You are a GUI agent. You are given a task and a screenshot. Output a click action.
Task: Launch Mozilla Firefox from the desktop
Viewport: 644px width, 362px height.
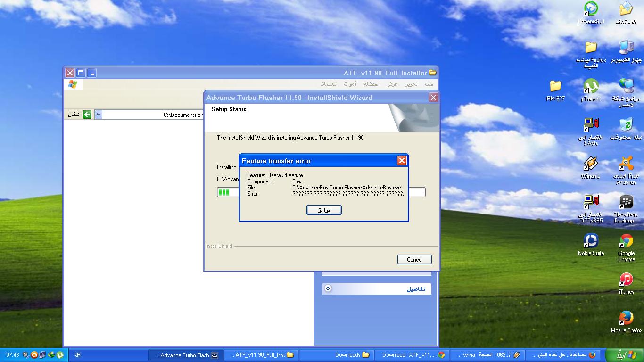(x=626, y=322)
